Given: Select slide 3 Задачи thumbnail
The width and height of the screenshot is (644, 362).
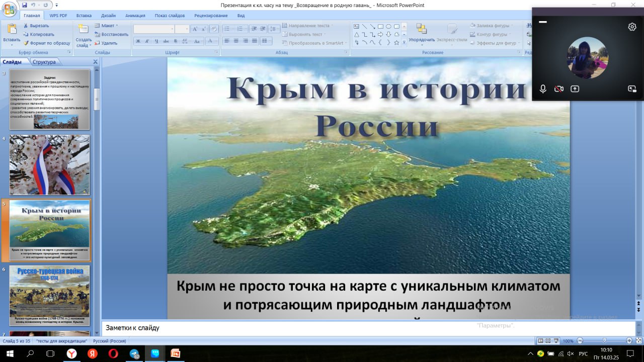Looking at the screenshot, I should pyautogui.click(x=49, y=100).
